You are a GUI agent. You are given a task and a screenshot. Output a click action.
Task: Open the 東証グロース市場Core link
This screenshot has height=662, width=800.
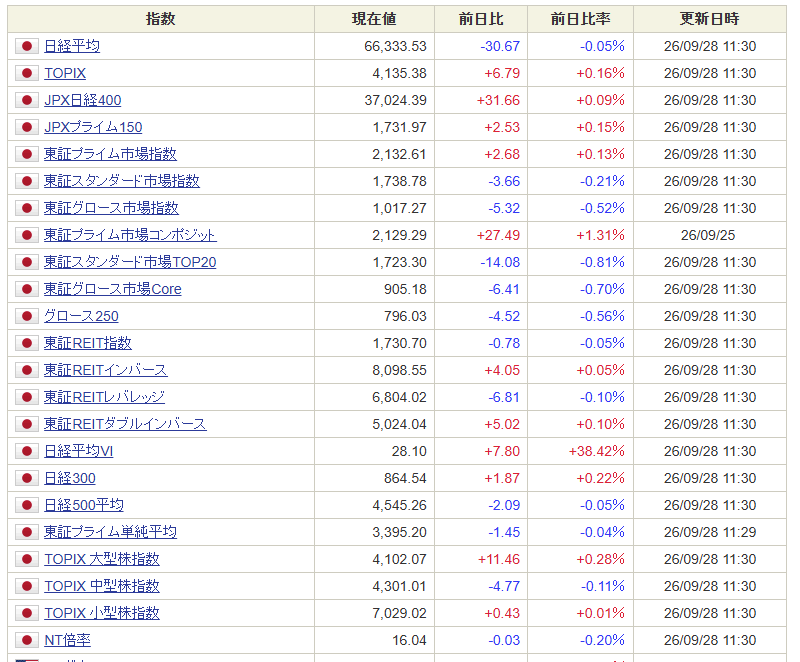coord(113,290)
